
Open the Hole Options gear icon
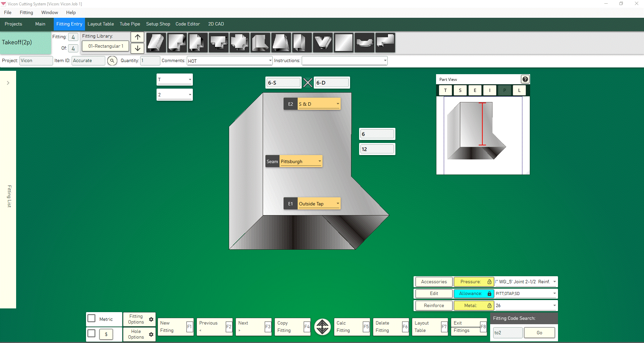tap(151, 335)
